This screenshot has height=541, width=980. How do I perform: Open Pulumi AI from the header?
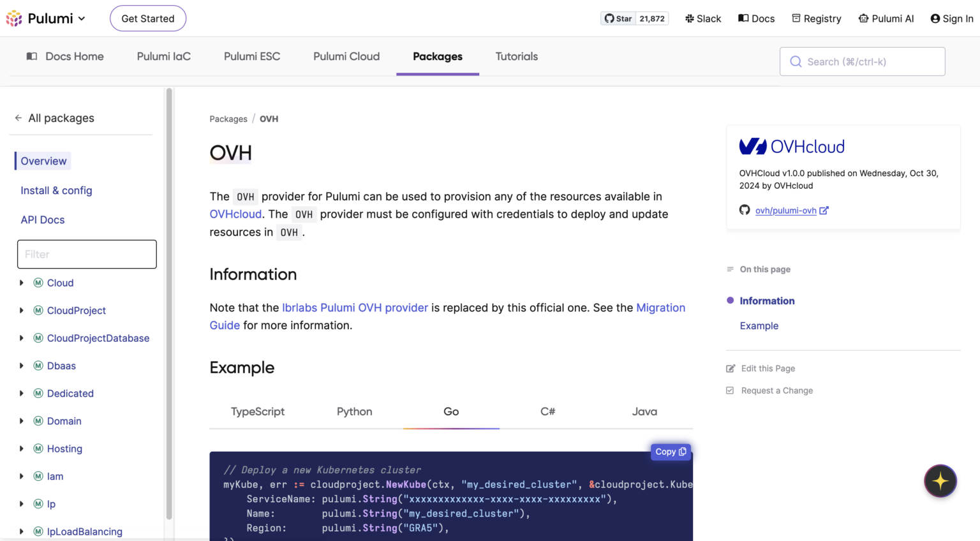864,19
